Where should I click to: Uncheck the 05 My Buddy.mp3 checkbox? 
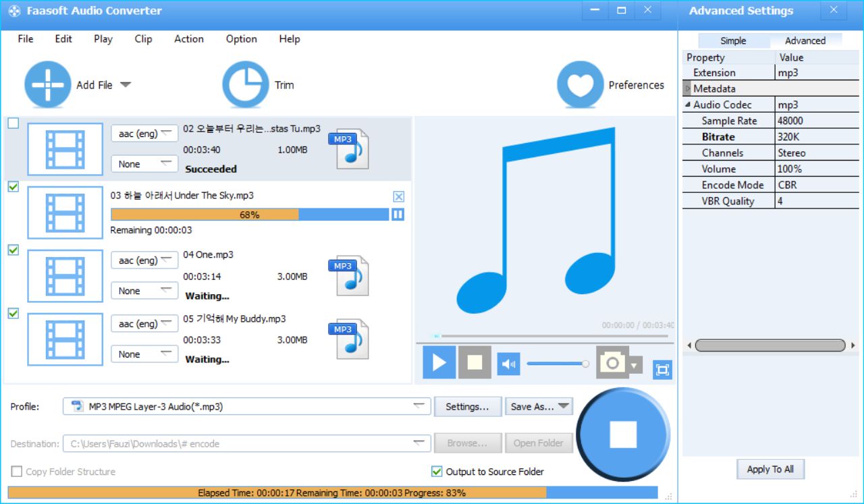point(13,314)
